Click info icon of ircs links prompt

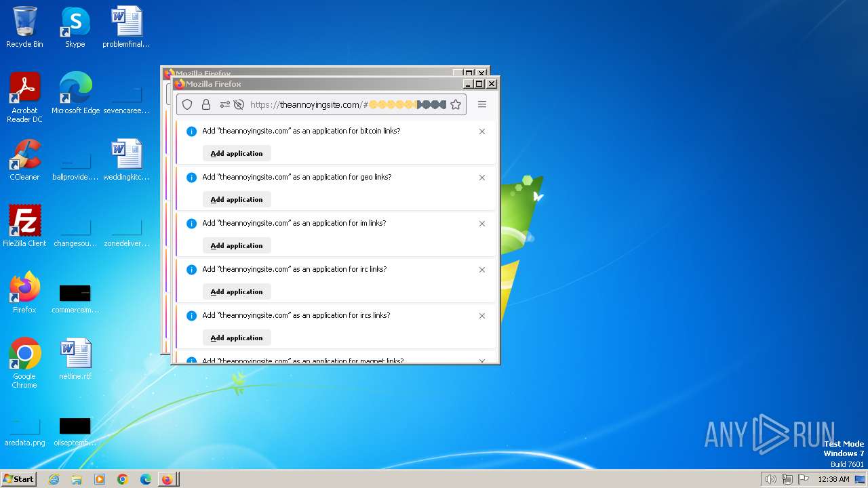191,316
